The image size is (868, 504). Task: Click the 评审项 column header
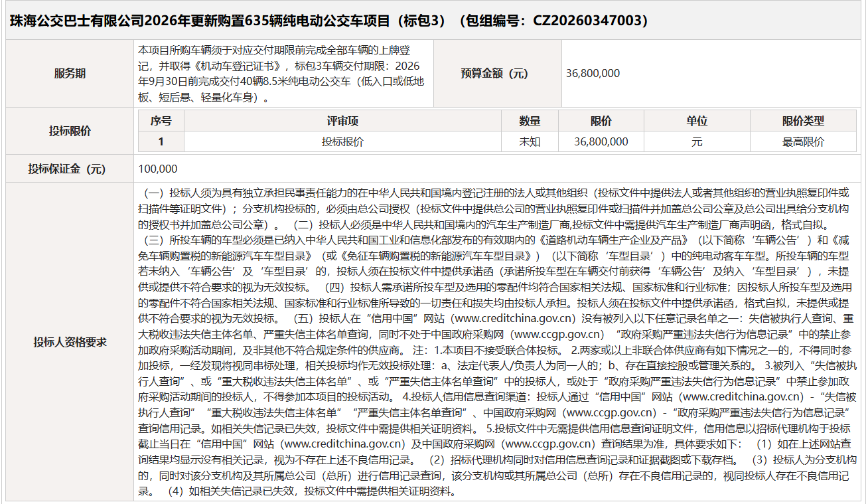(x=342, y=122)
